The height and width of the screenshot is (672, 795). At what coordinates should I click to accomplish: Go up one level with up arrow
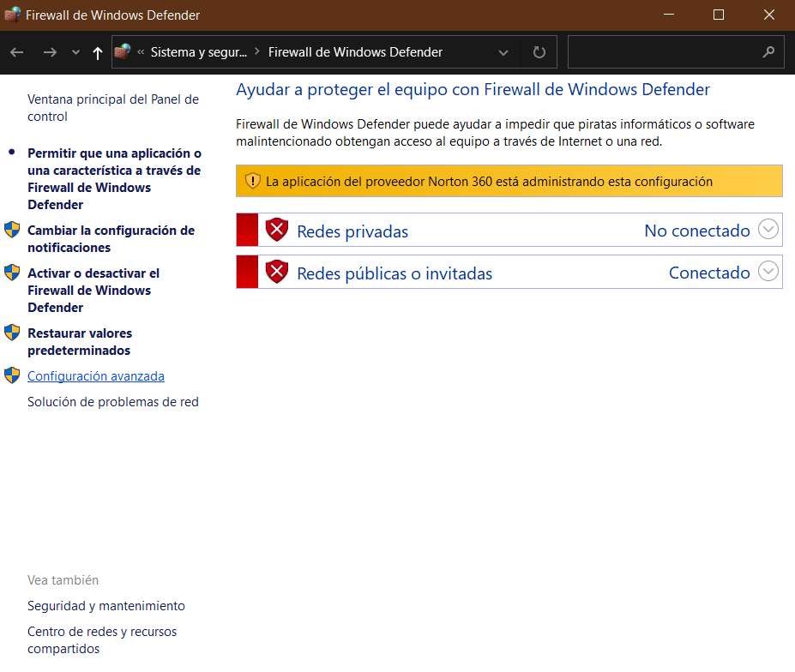click(x=98, y=52)
